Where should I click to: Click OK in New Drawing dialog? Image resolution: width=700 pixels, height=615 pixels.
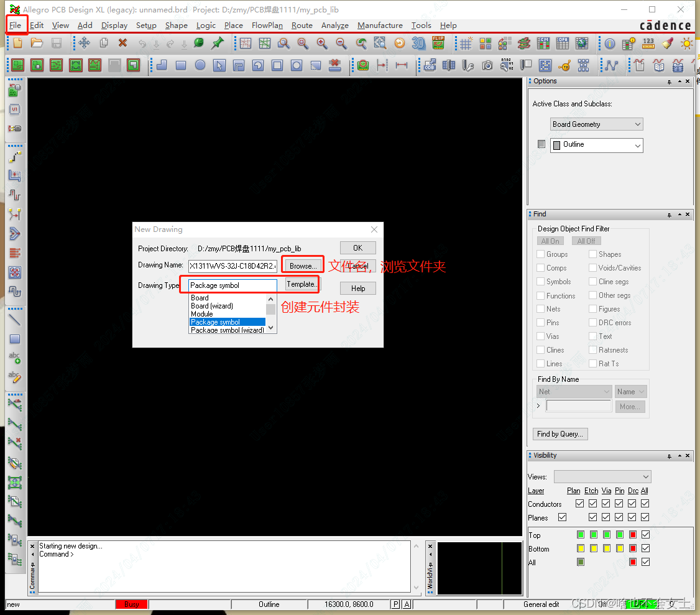358,248
